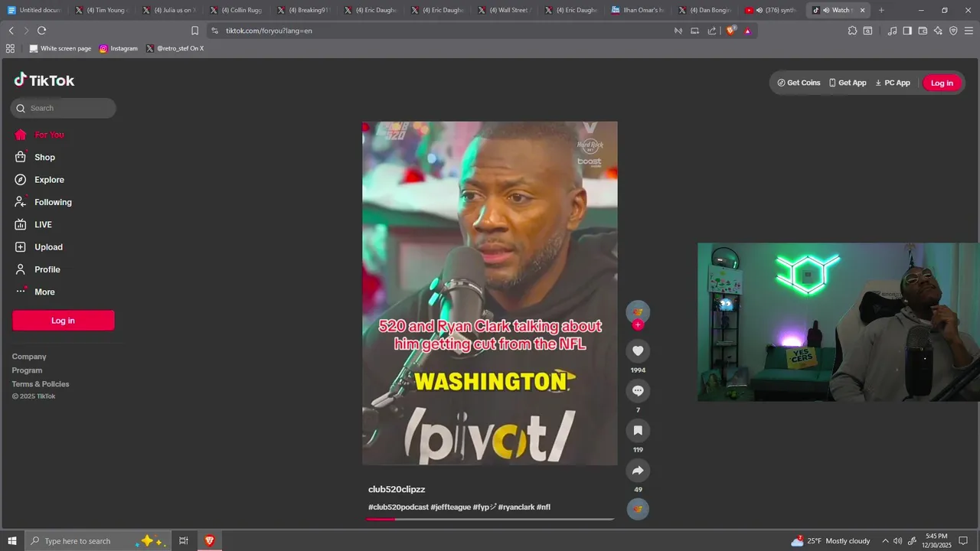Expand the Terms & Policies section
The width and height of the screenshot is (980, 551).
(41, 384)
